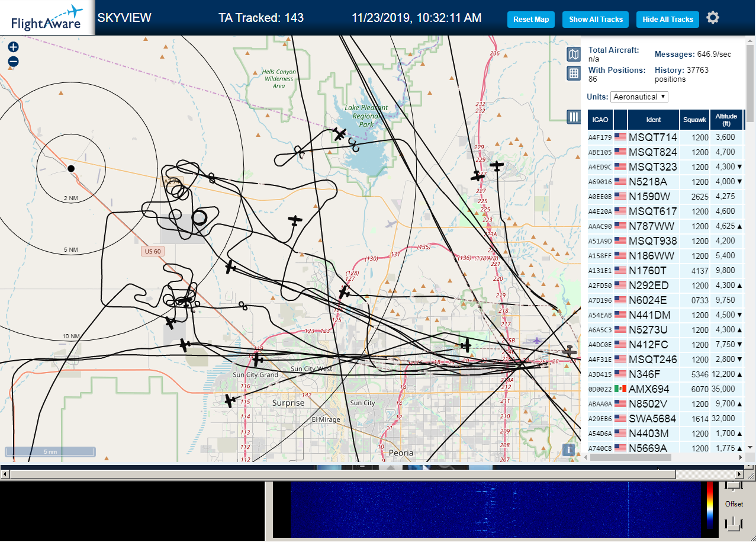Select the N292ED aircraft row

click(665, 286)
